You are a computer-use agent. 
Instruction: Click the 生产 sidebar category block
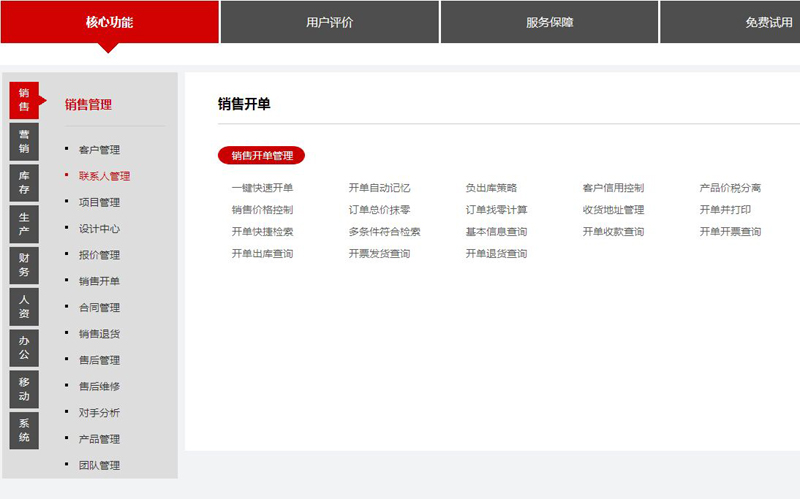pyautogui.click(x=24, y=224)
